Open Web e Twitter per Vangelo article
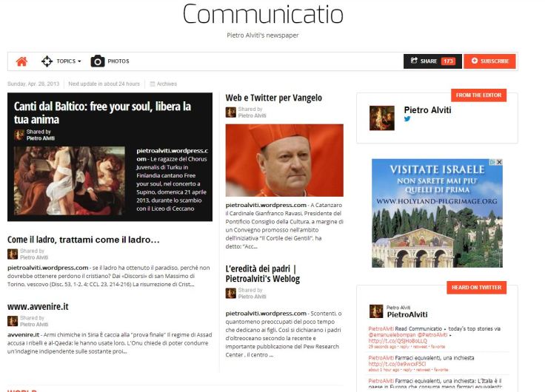The width and height of the screenshot is (545, 392). coord(273,98)
